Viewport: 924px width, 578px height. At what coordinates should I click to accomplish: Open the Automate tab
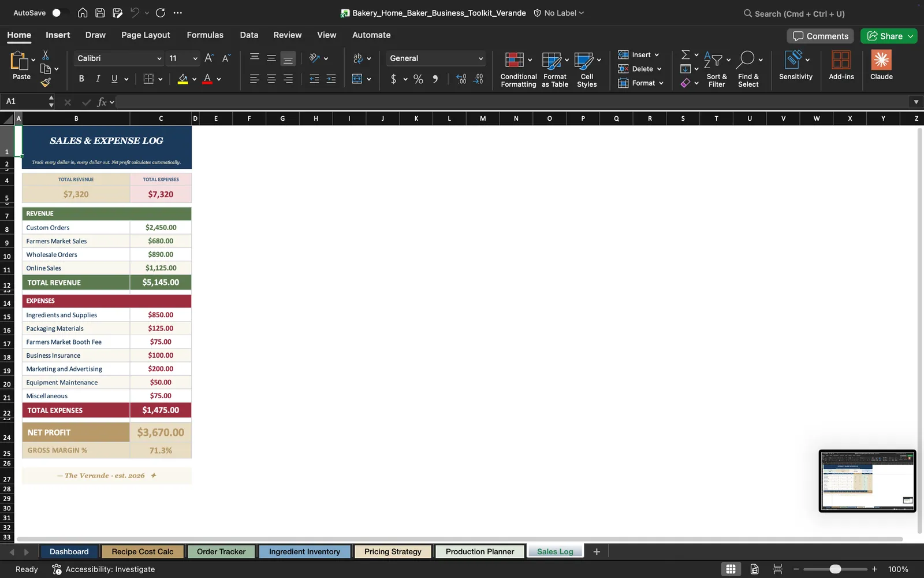(x=371, y=35)
